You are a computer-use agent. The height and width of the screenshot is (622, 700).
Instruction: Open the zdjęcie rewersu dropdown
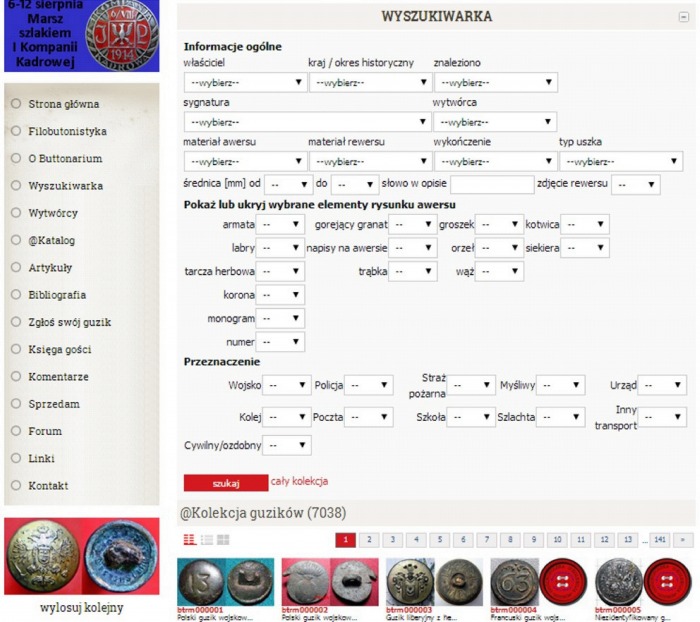[x=636, y=184]
